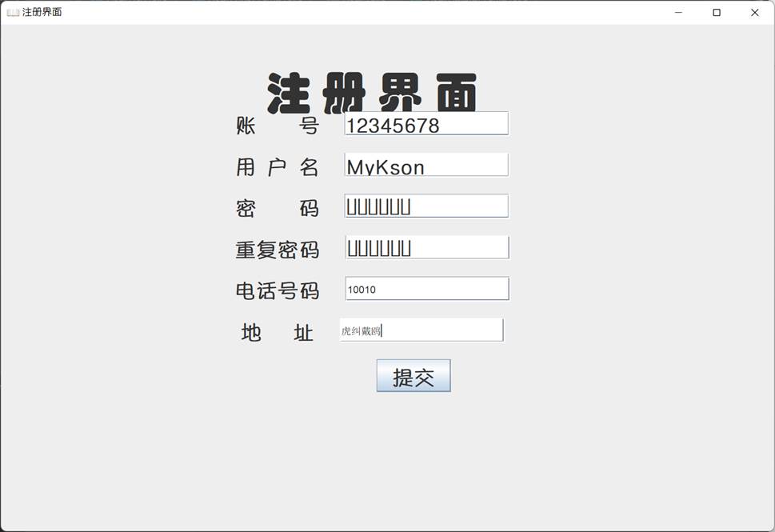
Task: Click the 账号 label
Action: point(278,126)
